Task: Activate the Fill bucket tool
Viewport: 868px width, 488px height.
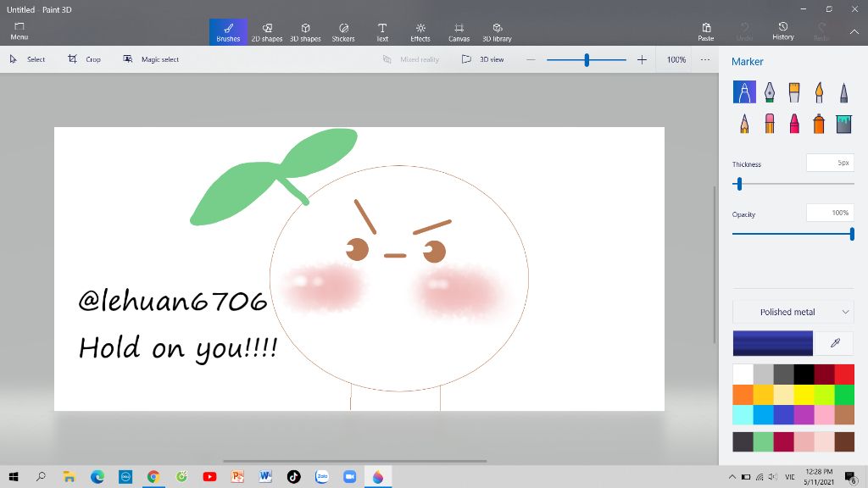Action: tap(843, 124)
